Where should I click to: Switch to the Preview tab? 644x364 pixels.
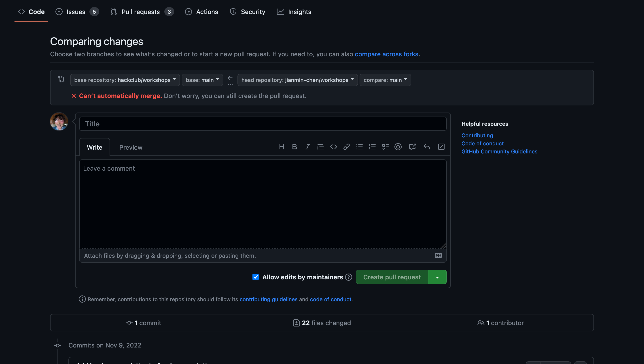pos(131,147)
